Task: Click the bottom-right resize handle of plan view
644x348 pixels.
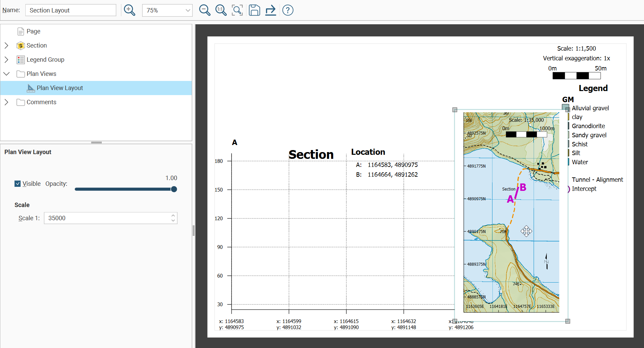Action: pos(568,321)
